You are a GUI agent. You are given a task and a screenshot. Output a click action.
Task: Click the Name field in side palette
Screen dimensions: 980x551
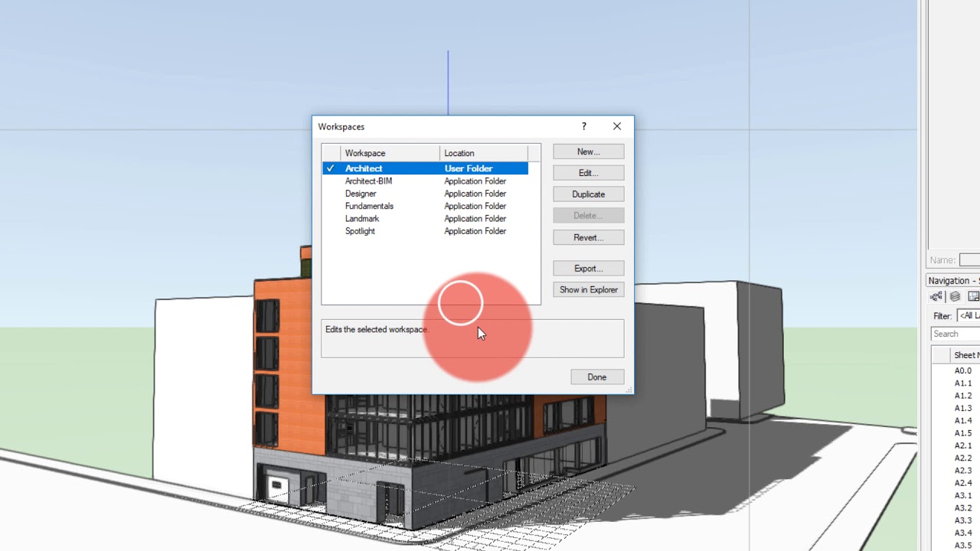(x=969, y=260)
